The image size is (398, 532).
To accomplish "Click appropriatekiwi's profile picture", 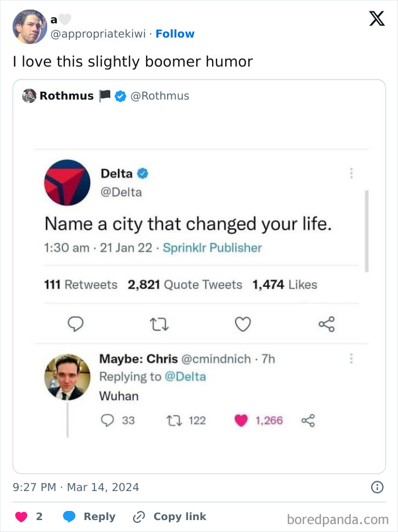I will tap(29, 26).
